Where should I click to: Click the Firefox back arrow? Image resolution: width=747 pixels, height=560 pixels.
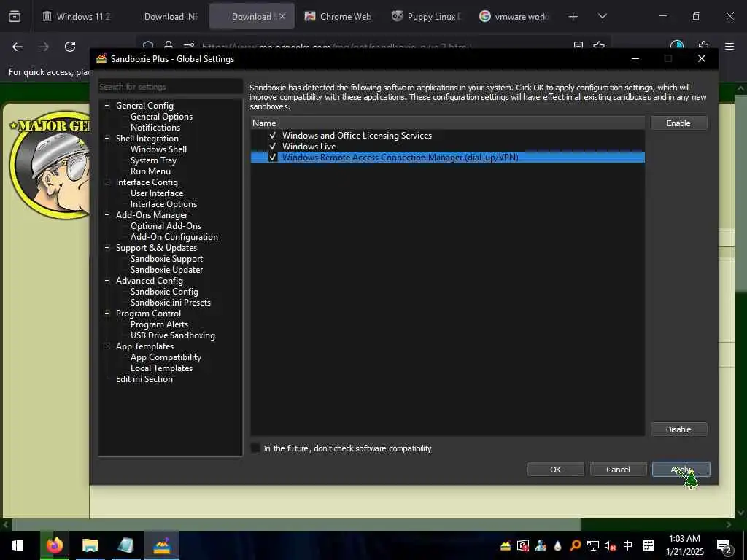coord(18,47)
